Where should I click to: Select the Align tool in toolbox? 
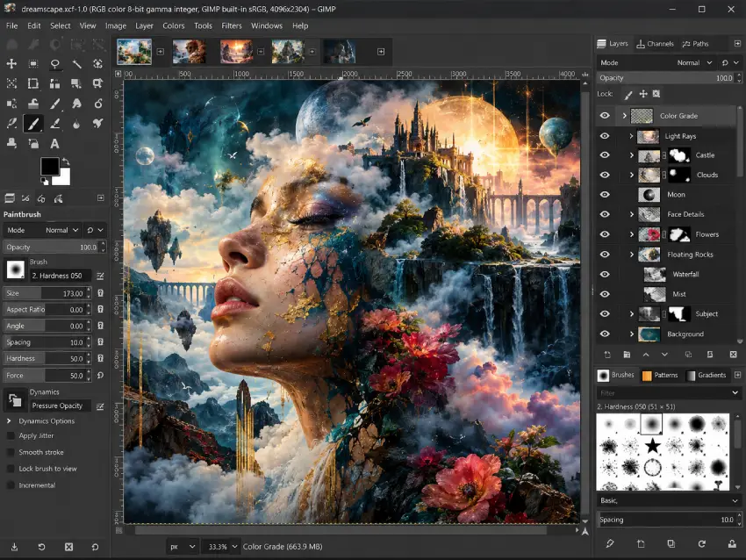click(x=54, y=83)
